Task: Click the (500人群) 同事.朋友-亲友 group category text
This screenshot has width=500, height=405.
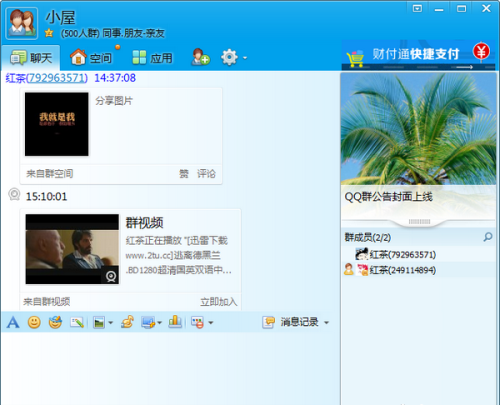Action: [x=113, y=33]
